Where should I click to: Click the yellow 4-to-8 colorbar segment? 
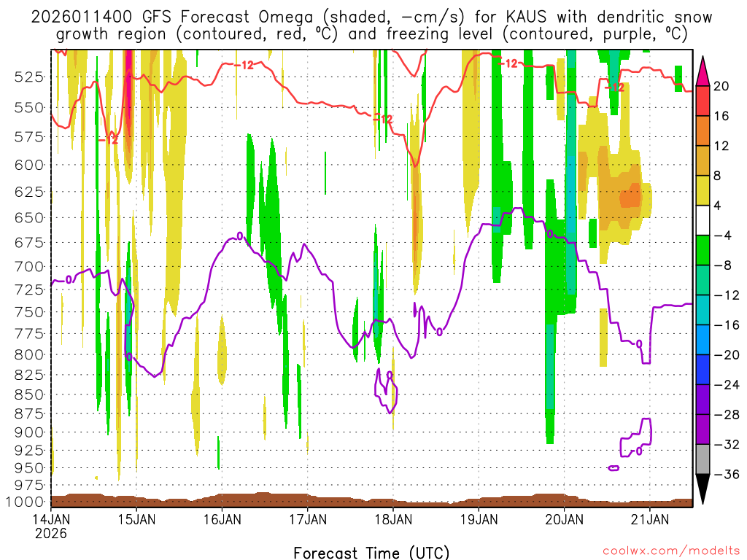[x=703, y=190]
